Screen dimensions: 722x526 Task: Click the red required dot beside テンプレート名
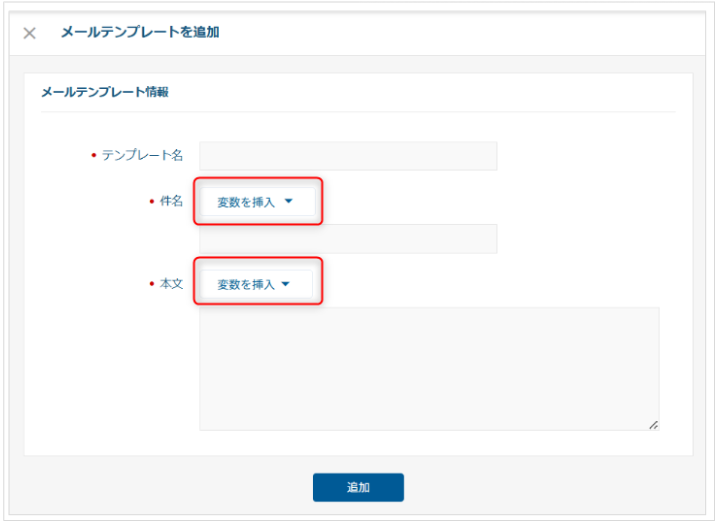click(x=93, y=156)
